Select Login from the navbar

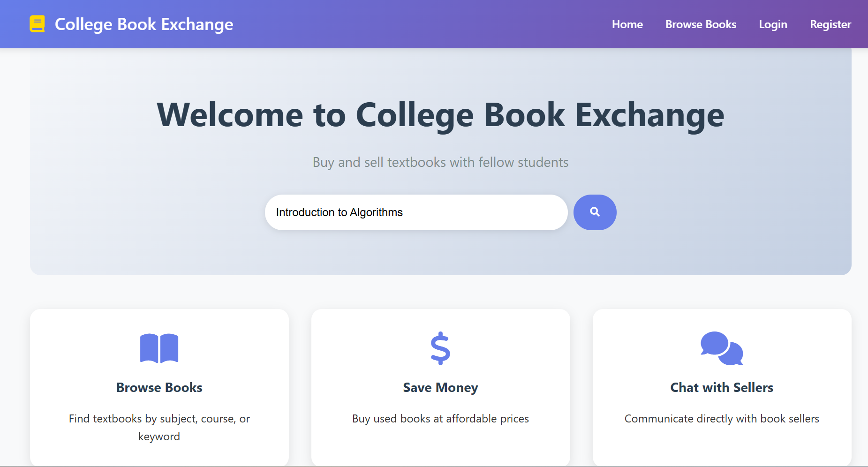[773, 24]
